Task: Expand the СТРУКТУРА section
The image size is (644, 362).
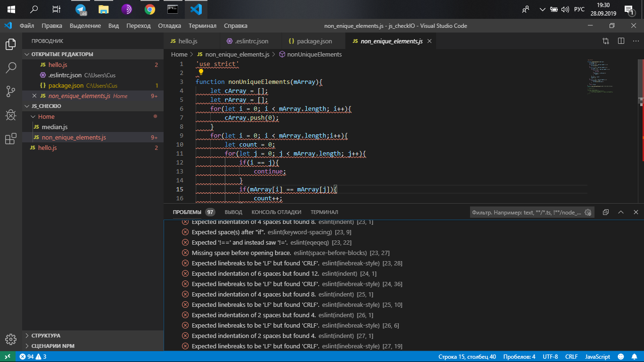Action: click(93, 336)
